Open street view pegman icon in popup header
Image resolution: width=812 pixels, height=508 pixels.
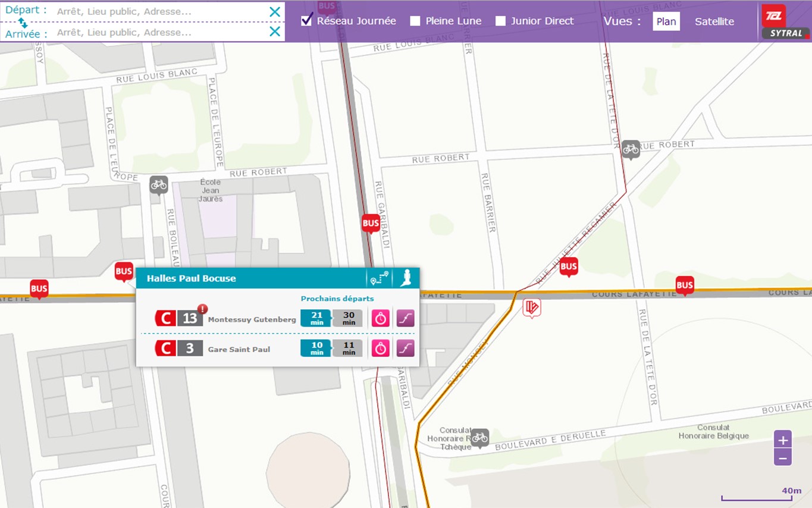(406, 278)
